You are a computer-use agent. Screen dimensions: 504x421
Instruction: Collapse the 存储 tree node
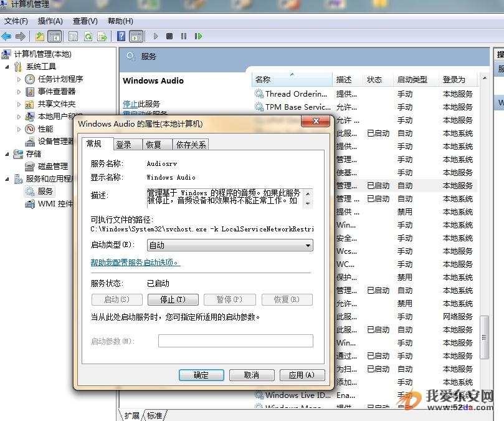7,154
